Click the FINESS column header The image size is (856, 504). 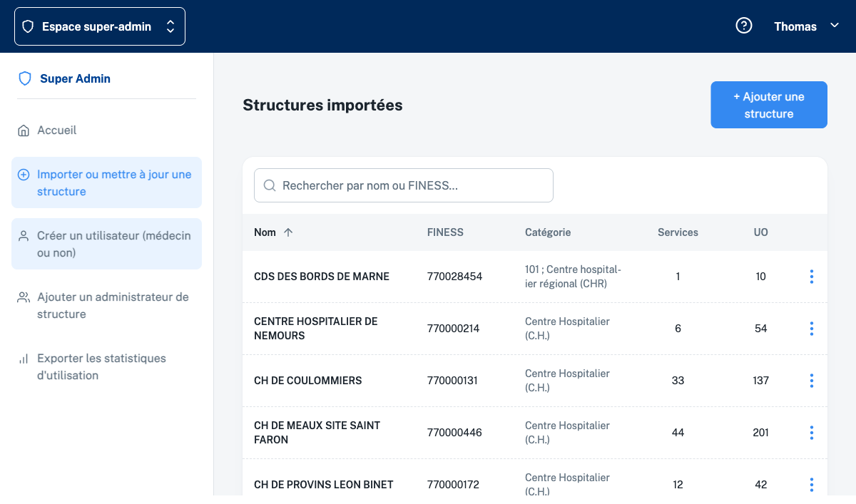point(445,232)
